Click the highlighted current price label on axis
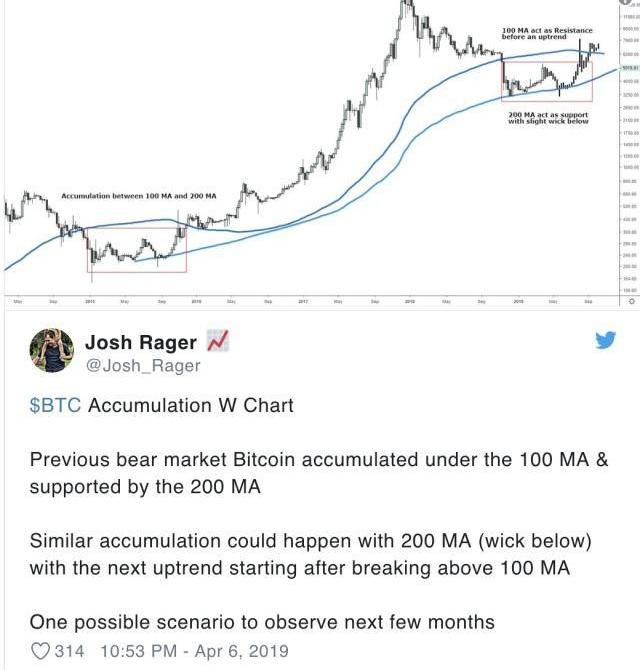Screen dimensions: 640x670 coord(630,68)
